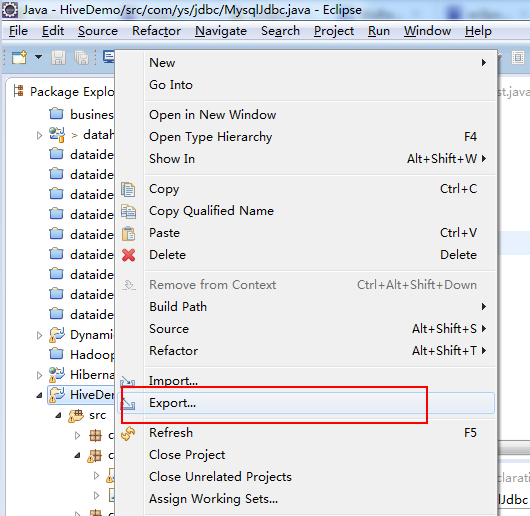Open the File menu

(18, 31)
